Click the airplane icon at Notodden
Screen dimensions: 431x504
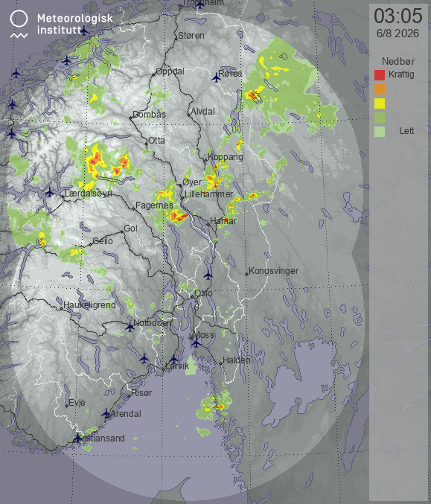(x=130, y=328)
